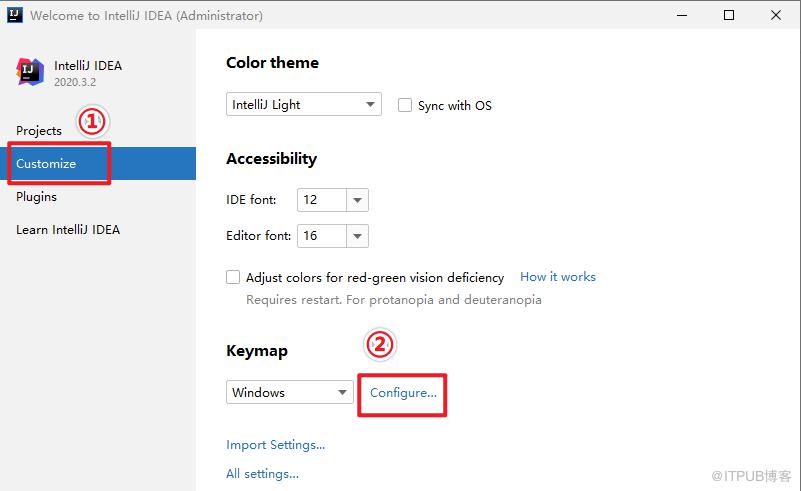Maximize the IntelliJ IDEA window

coord(729,15)
